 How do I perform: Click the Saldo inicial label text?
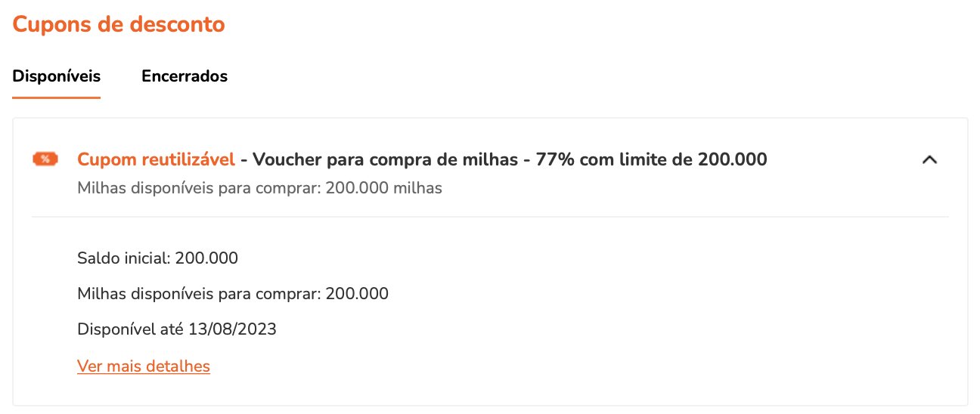tap(125, 258)
